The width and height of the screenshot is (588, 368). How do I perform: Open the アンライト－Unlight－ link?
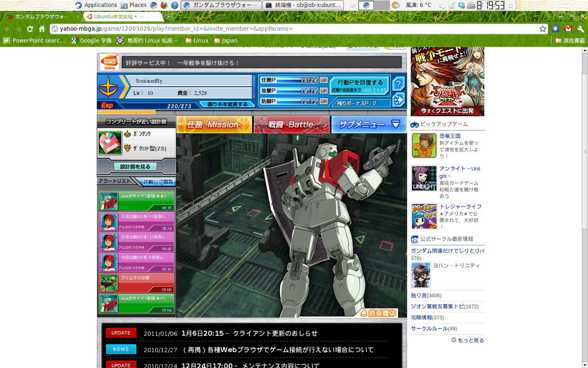pyautogui.click(x=460, y=172)
